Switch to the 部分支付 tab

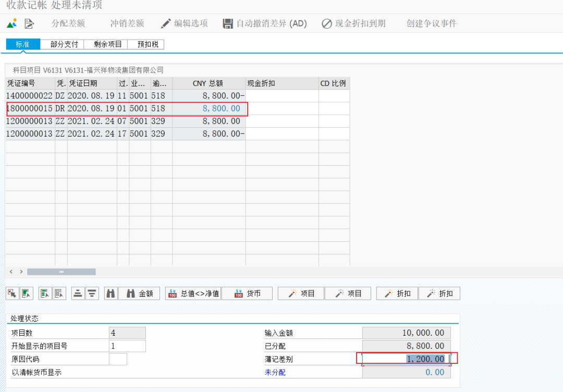pos(62,44)
